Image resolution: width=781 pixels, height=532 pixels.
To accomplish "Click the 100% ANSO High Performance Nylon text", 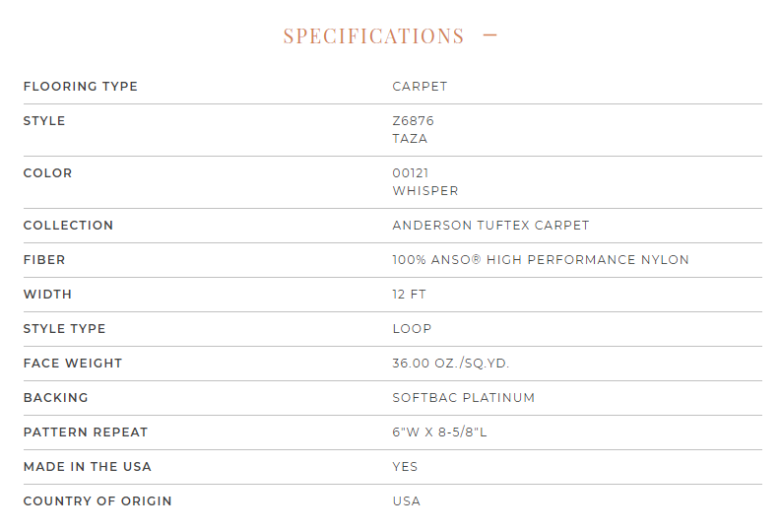I will click(x=541, y=259).
